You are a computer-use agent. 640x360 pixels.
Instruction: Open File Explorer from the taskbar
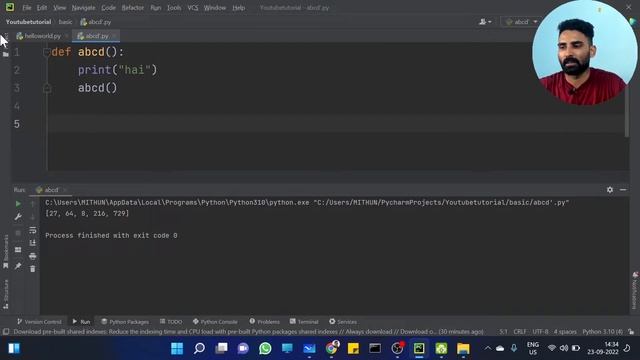[463, 349]
